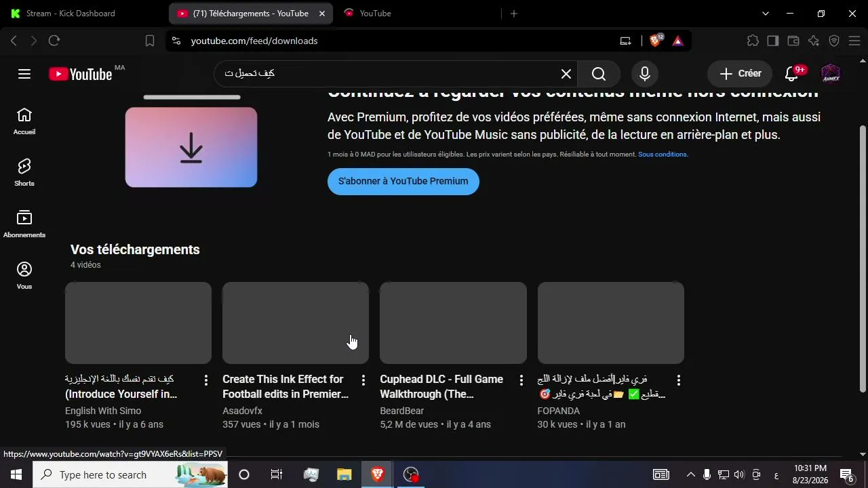
Task: Open Shorts from the sidebar
Action: click(x=24, y=174)
